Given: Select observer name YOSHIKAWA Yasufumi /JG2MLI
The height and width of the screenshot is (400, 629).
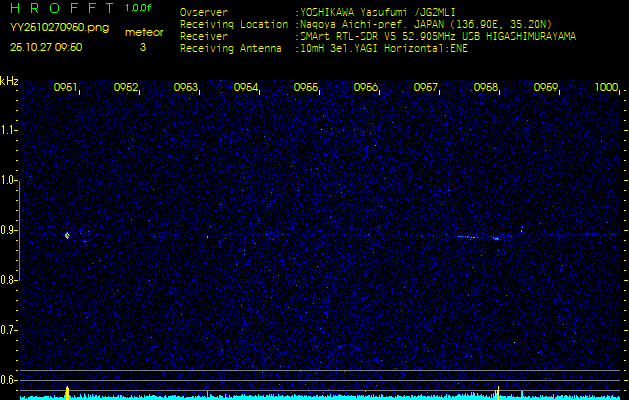Looking at the screenshot, I should pyautogui.click(x=377, y=12).
